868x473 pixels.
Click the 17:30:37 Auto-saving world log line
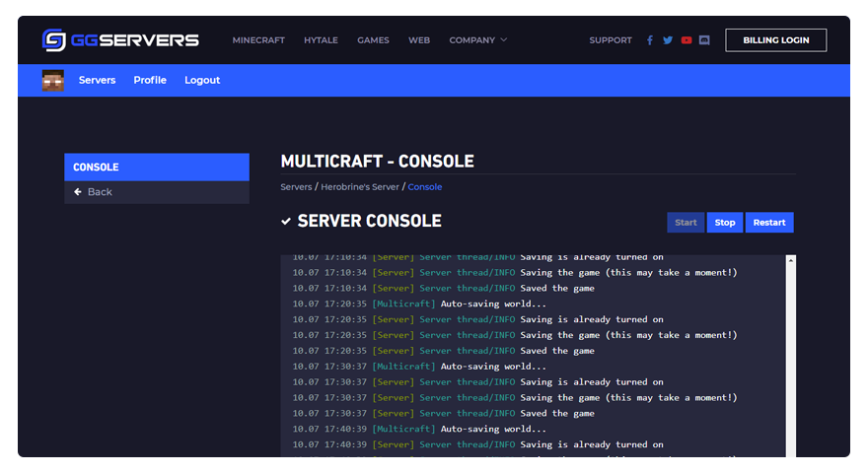point(419,367)
